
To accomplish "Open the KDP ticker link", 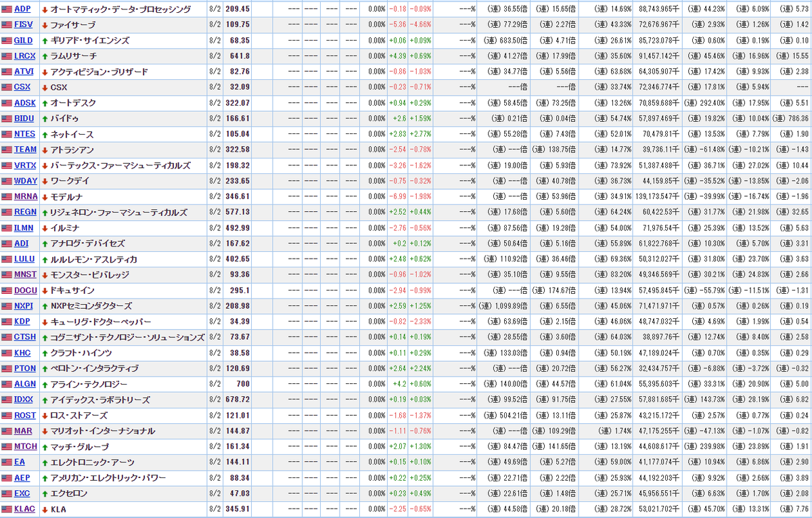I will (x=22, y=321).
